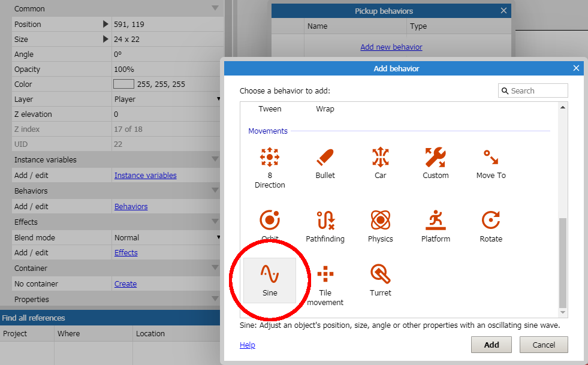Viewport: 588px width, 365px height.
Task: Pick the Platform behavior icon
Action: click(435, 221)
